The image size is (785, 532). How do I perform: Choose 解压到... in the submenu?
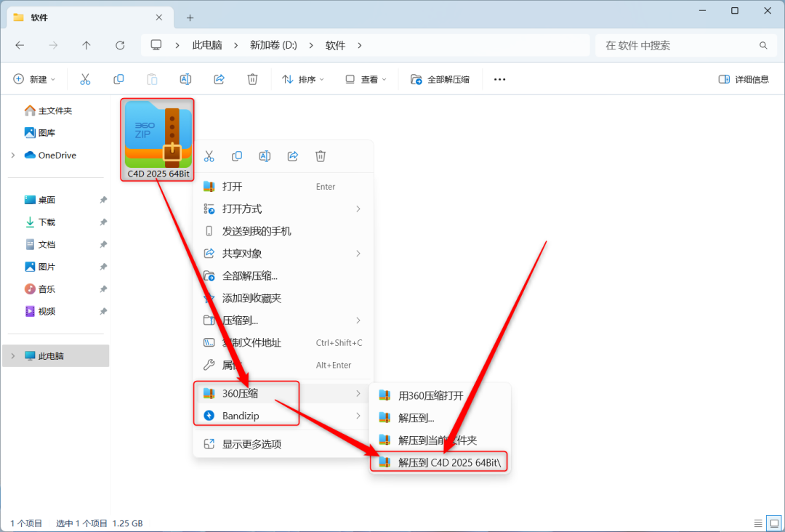coord(440,418)
